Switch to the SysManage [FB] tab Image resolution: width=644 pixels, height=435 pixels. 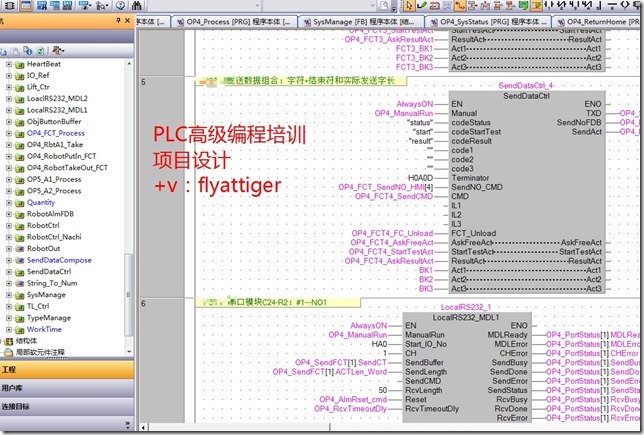359,22
